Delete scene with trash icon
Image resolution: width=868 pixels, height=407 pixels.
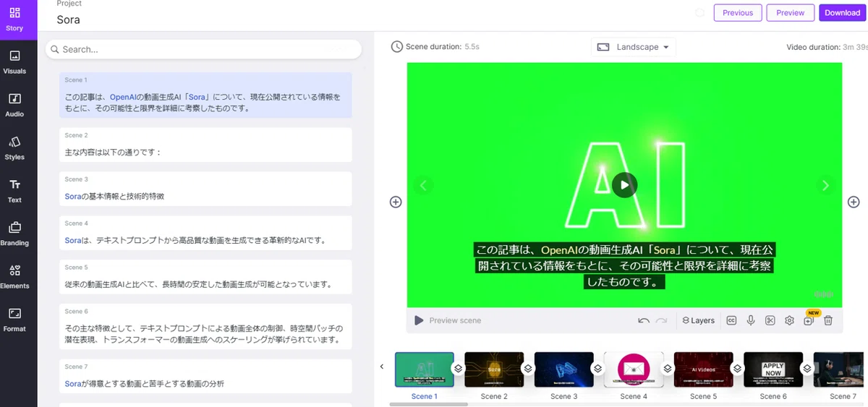coord(829,320)
